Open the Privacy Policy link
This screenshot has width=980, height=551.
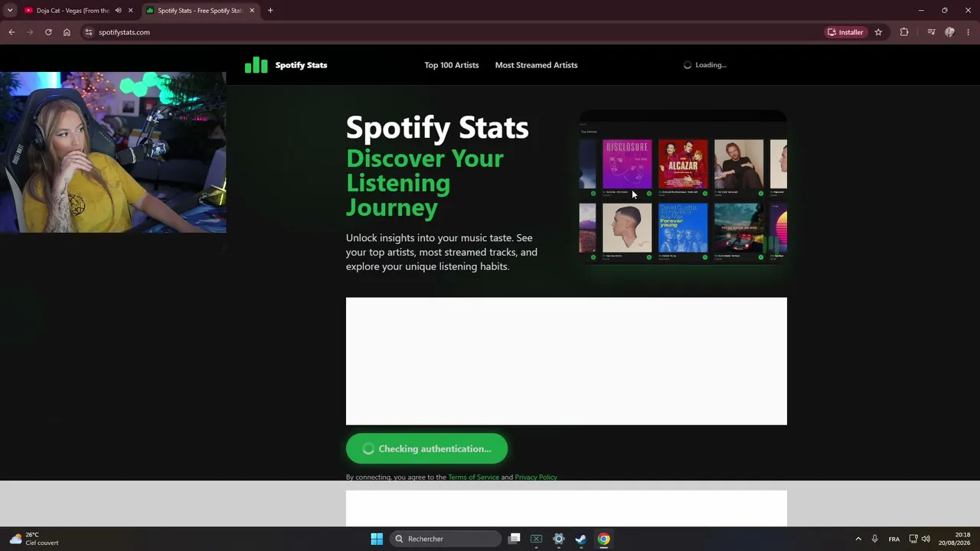pos(536,478)
